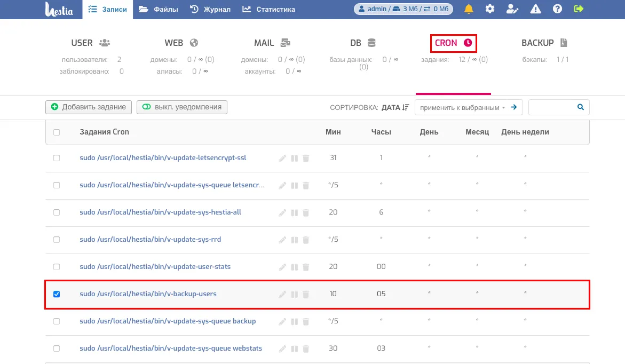This screenshot has width=625, height=364.
Task: Open the Записи top menu tab
Action: pyautogui.click(x=108, y=9)
